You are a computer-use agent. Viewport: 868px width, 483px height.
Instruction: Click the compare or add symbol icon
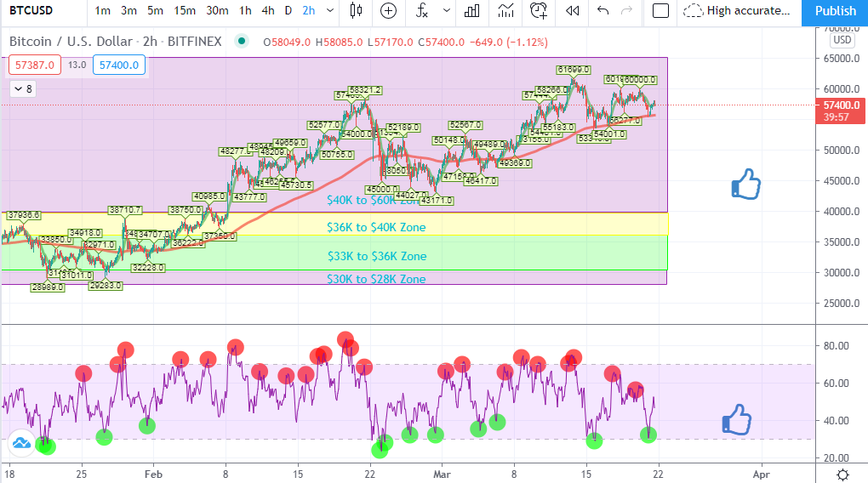389,10
